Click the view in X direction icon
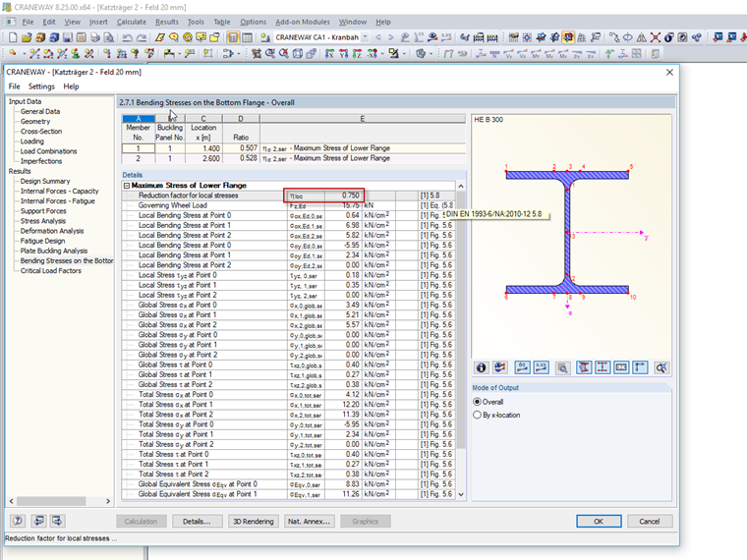Screen dimensions: 747x560 (x=329, y=53)
